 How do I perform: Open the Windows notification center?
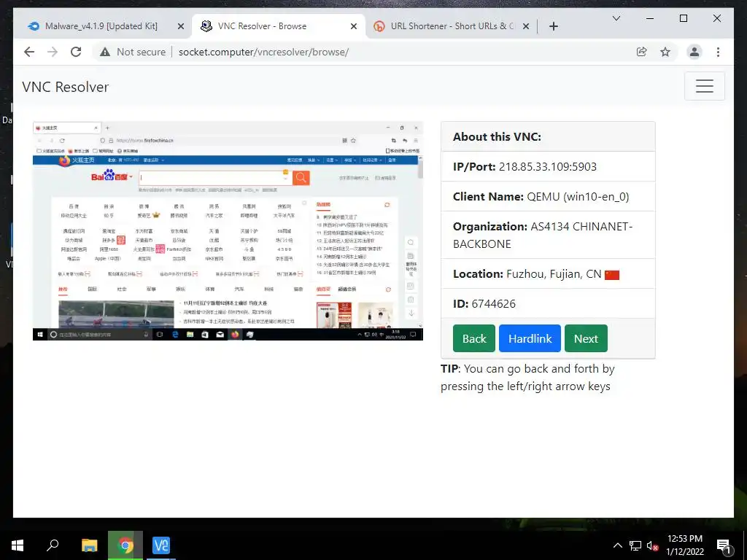coord(724,545)
